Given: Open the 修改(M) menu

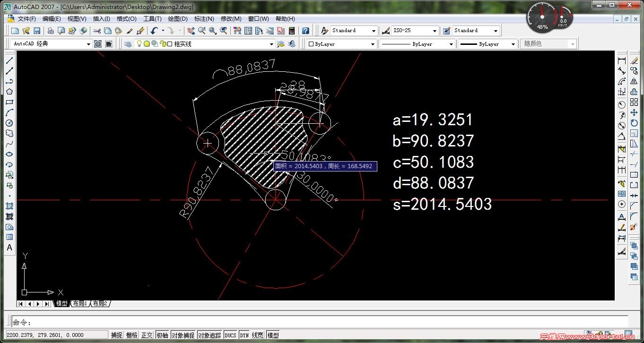Looking at the screenshot, I should tap(231, 19).
